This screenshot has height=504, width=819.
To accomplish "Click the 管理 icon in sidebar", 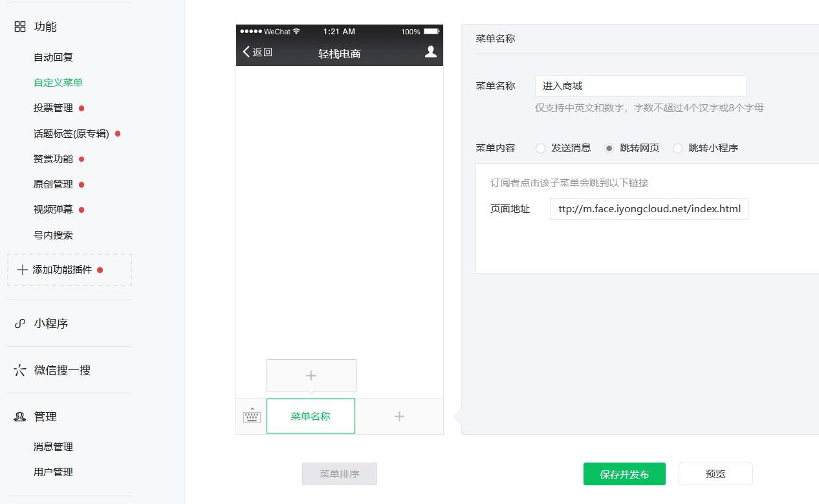I will pyautogui.click(x=20, y=417).
